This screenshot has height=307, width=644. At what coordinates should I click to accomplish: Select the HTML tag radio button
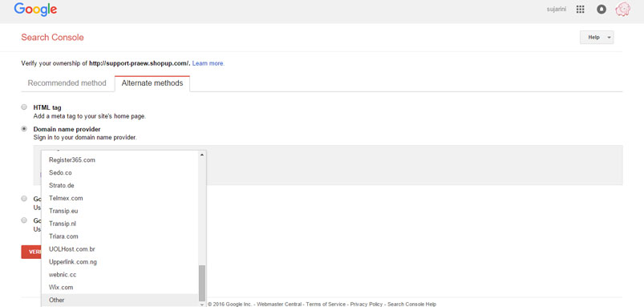pos(24,107)
